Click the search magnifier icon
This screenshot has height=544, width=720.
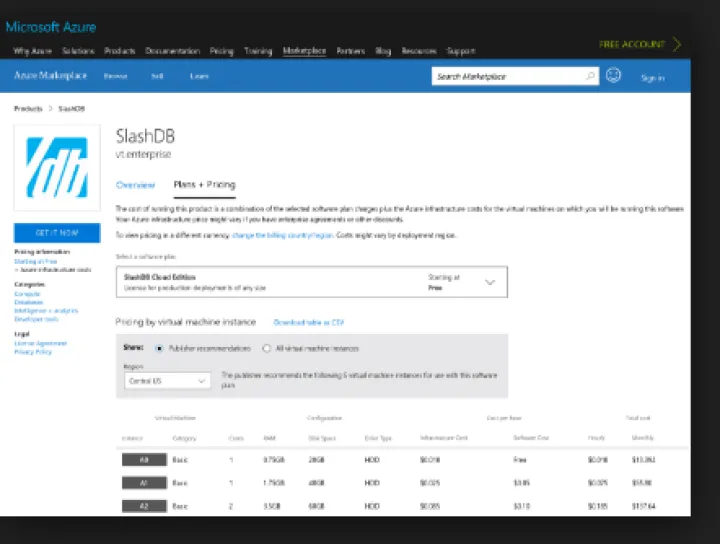tap(590, 76)
